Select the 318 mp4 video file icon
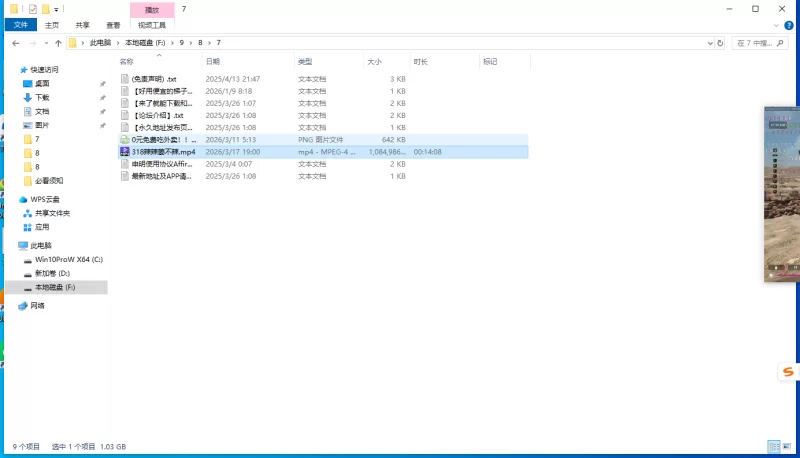800x458 pixels. [x=125, y=152]
